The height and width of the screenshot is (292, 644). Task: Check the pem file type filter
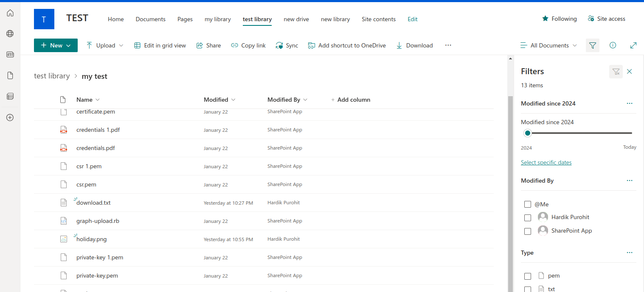click(x=528, y=276)
